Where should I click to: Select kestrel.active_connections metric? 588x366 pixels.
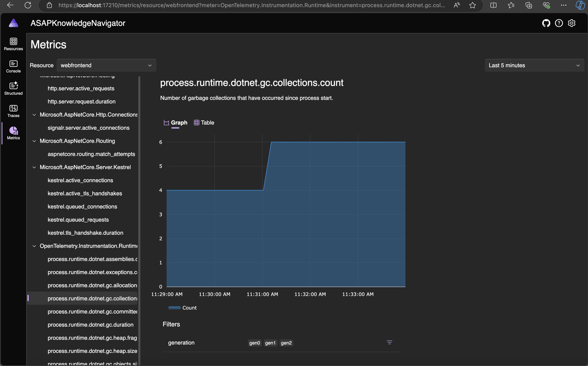(80, 180)
